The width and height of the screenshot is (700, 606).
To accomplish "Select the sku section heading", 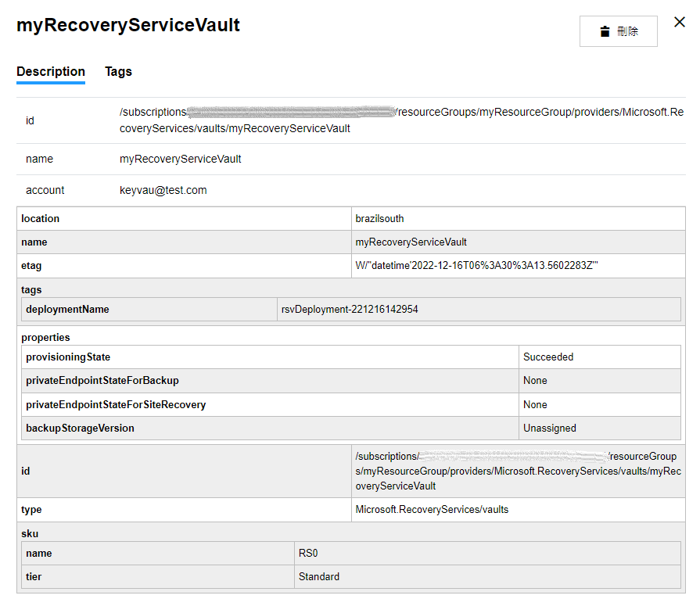I will [x=30, y=534].
